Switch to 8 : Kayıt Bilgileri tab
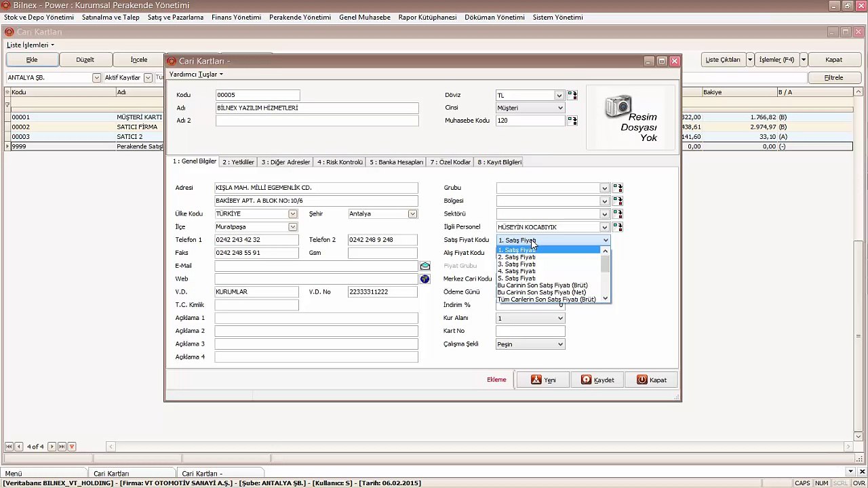This screenshot has width=868, height=488. (x=500, y=162)
